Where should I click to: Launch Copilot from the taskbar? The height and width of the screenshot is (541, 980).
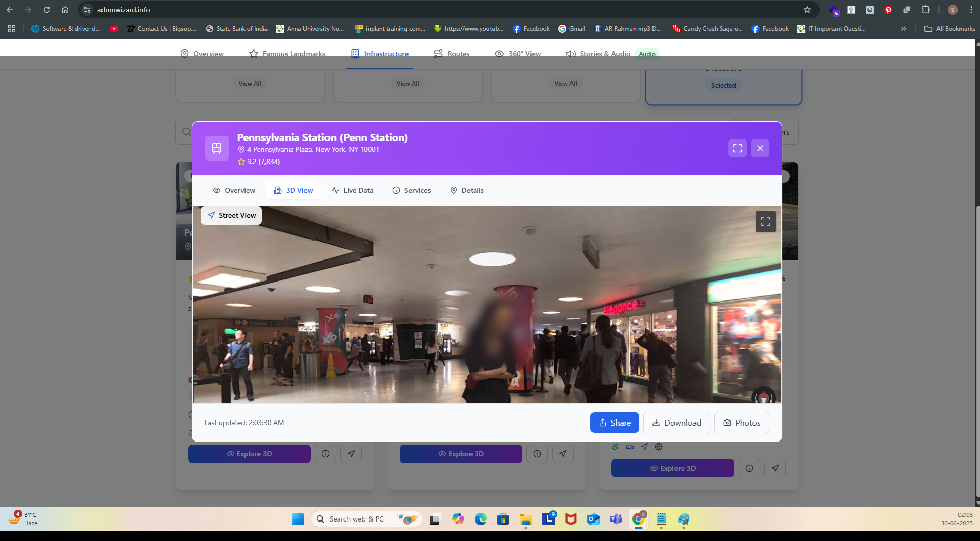[x=458, y=519]
